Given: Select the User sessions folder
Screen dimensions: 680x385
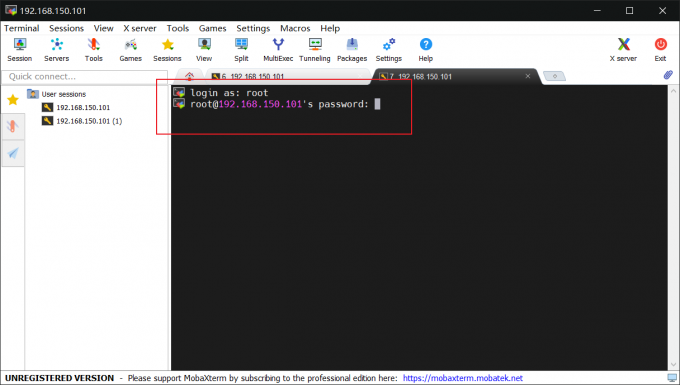Looking at the screenshot, I should point(56,94).
